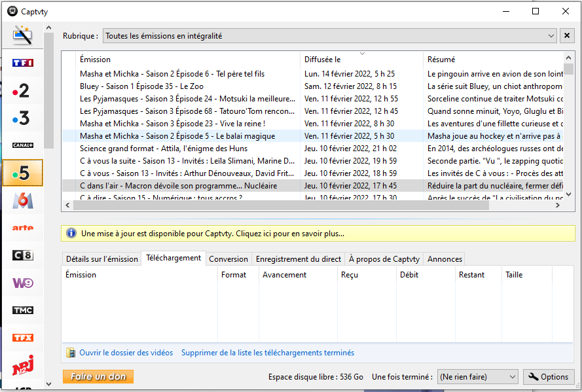Select 'C à vous - Saison 13 - Invités : Arthur Dénouveaux' row
582x392 pixels.
[x=312, y=173]
